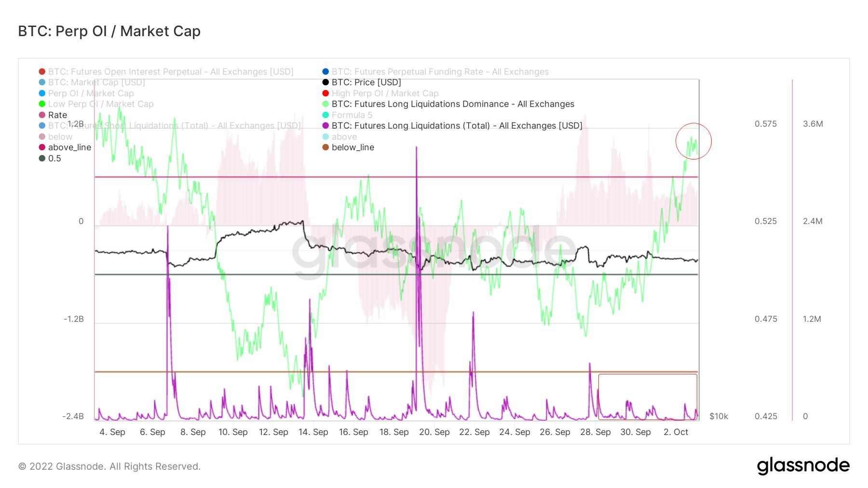
Task: Click the 0.525 right axis value
Action: (766, 221)
